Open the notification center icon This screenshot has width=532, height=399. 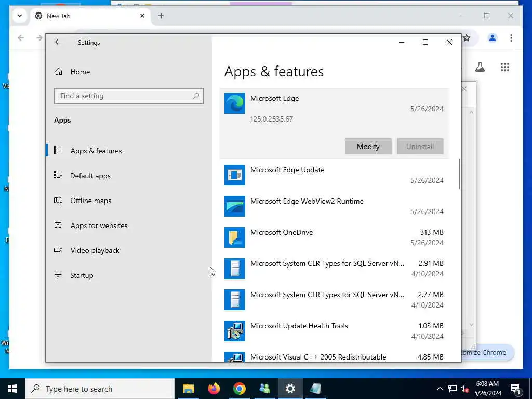[x=515, y=389]
